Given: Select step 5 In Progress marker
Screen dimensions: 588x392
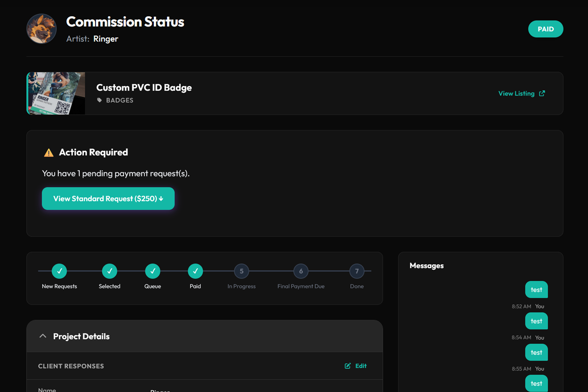Looking at the screenshot, I should click(x=242, y=271).
